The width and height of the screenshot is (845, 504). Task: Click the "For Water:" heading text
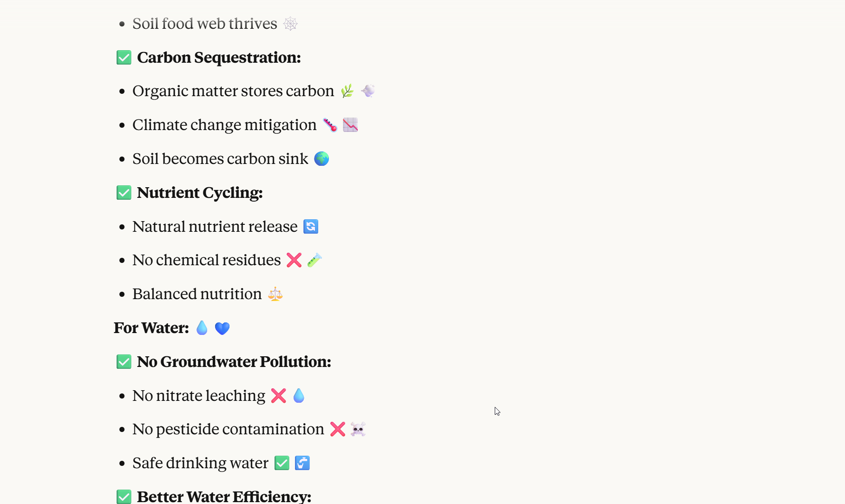[151, 328]
